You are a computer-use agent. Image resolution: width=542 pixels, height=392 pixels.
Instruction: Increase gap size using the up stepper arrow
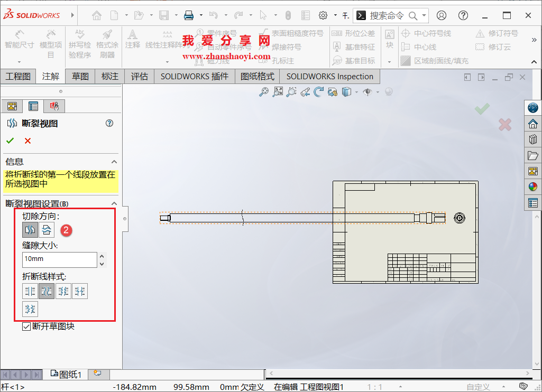click(102, 256)
